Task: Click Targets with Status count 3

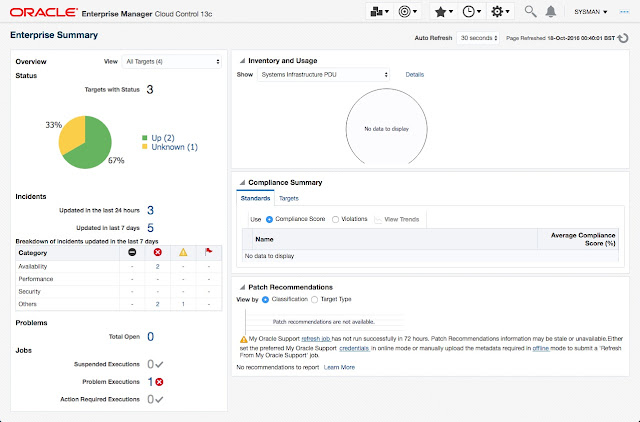Action: (150, 89)
